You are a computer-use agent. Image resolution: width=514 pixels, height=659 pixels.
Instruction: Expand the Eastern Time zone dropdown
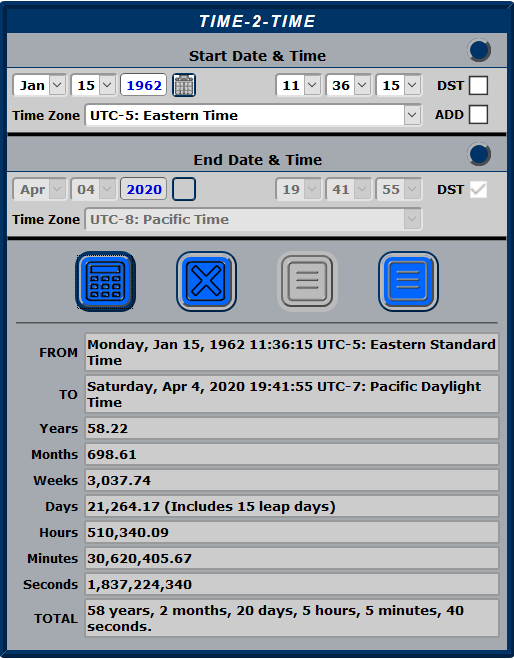point(253,115)
